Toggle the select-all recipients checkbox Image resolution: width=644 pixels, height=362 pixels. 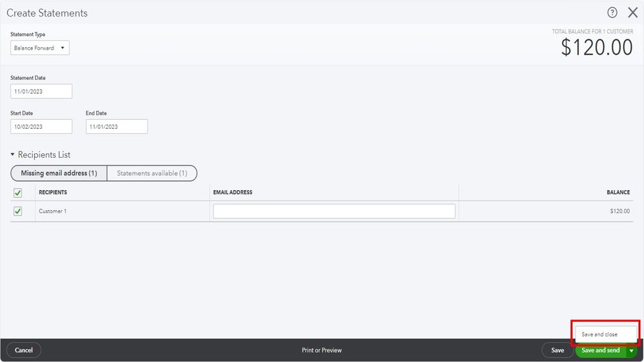[17, 193]
